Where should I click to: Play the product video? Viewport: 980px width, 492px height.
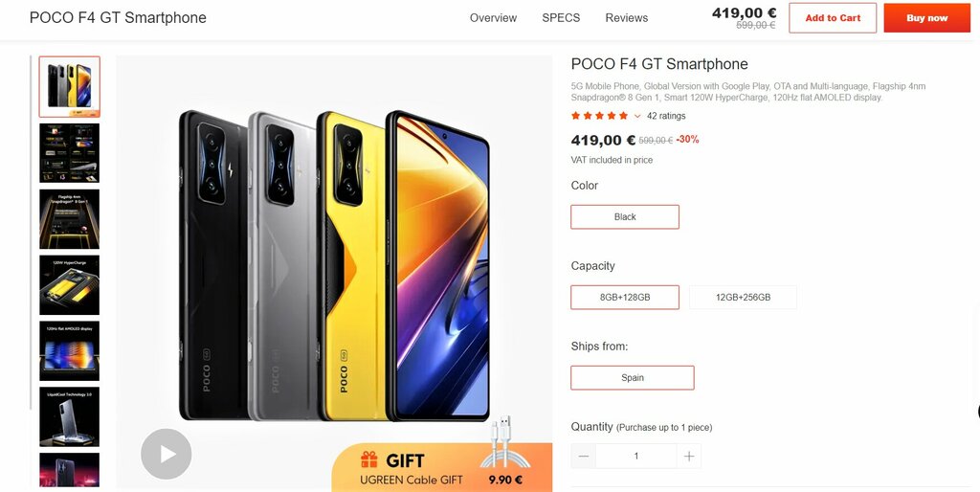(x=167, y=454)
